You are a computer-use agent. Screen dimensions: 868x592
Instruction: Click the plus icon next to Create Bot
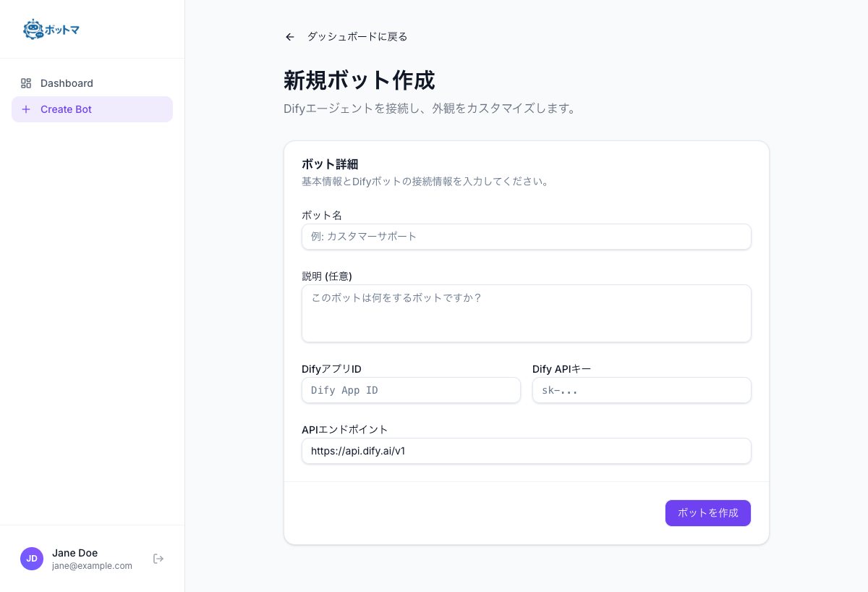click(27, 109)
